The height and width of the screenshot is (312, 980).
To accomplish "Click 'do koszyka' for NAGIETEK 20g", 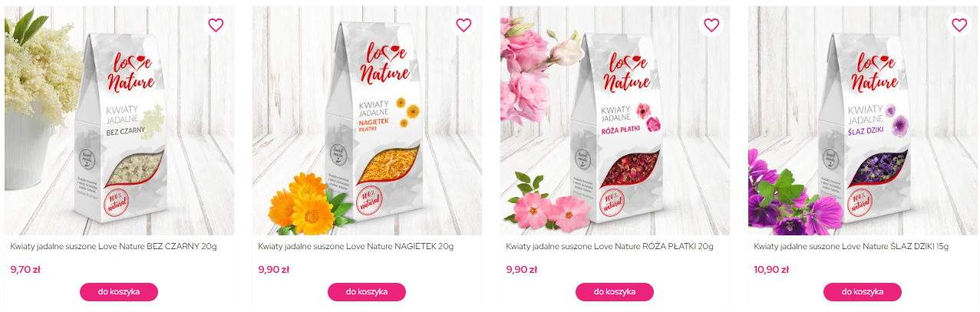I will [367, 292].
